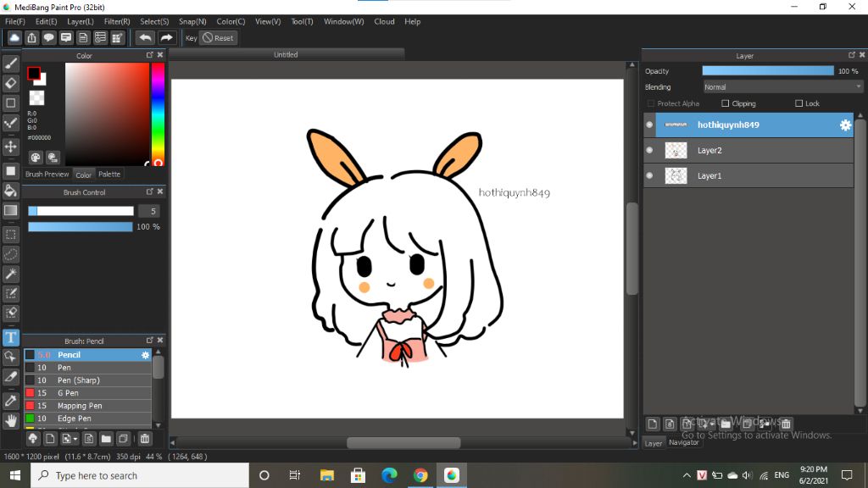Open the cloud icon in the top toolbar

[14, 37]
